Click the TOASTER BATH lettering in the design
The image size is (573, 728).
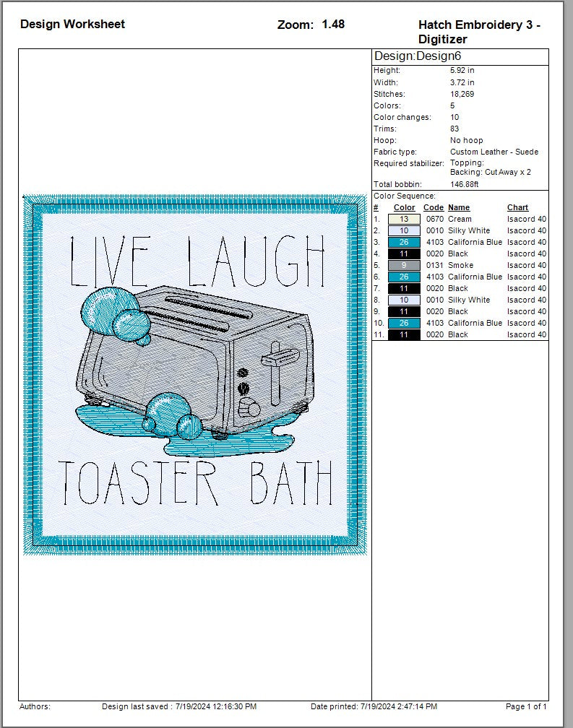pyautogui.click(x=195, y=482)
